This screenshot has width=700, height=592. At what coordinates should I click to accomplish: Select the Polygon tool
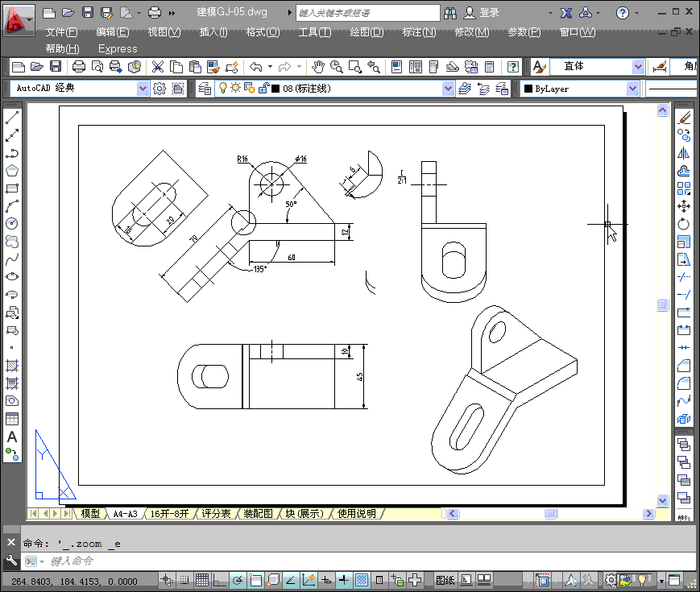(x=12, y=171)
